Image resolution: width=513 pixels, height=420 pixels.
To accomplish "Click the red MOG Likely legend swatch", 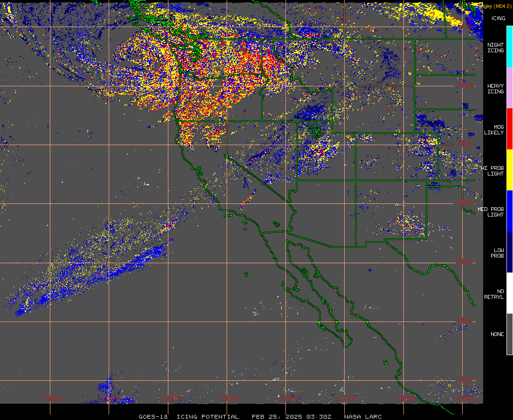I will pos(510,129).
